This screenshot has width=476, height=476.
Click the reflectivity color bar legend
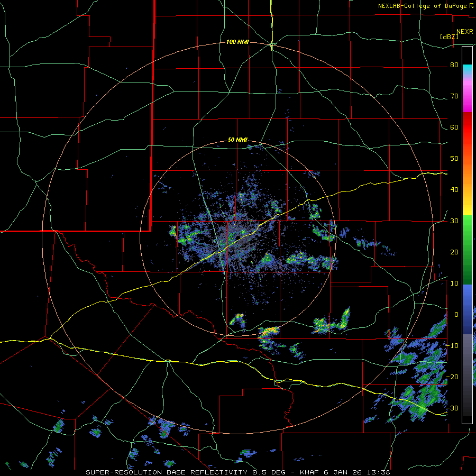467,235
